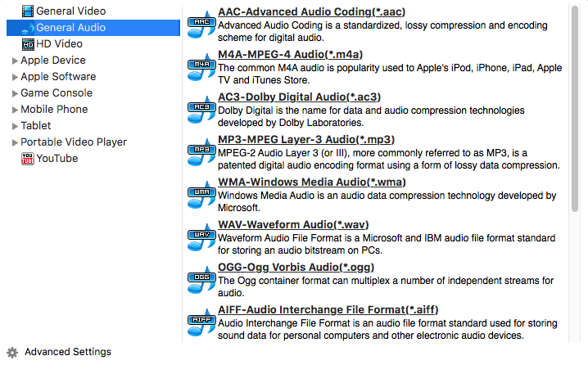Expand the Apple Device category
588x365 pixels.
15,61
